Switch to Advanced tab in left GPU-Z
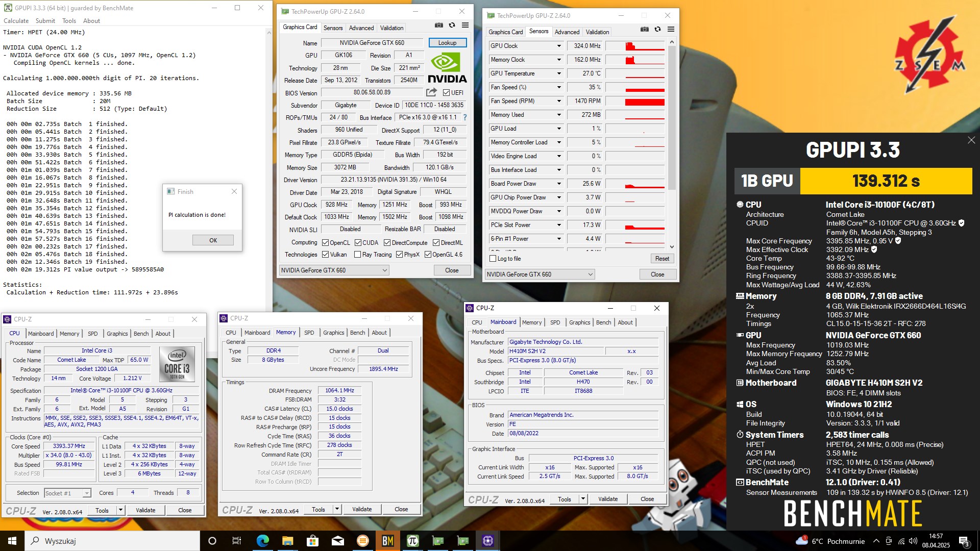The image size is (980, 551). point(361,28)
